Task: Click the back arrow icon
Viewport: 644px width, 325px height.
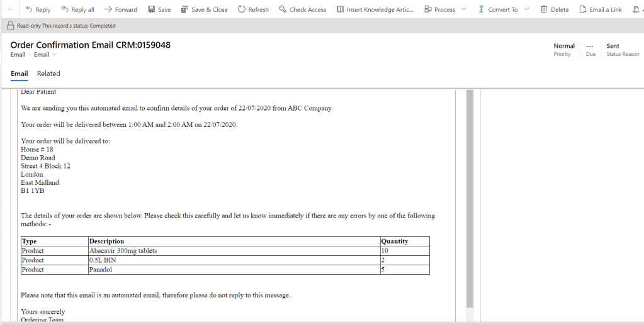Action: point(10,9)
